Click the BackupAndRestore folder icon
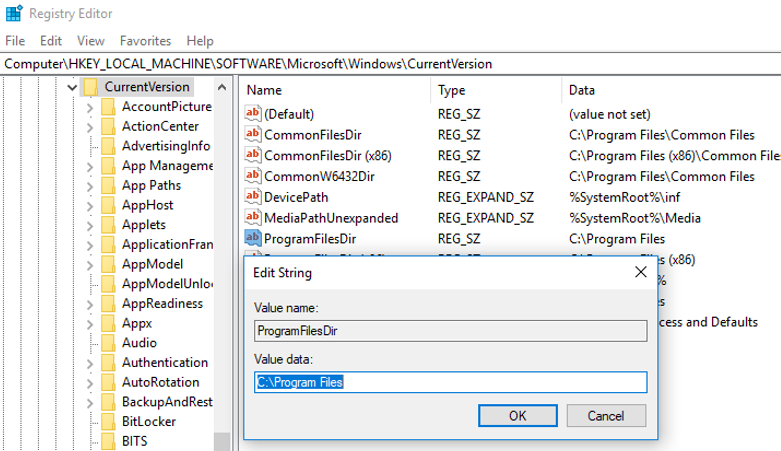This screenshot has height=451, width=781. pyautogui.click(x=108, y=402)
